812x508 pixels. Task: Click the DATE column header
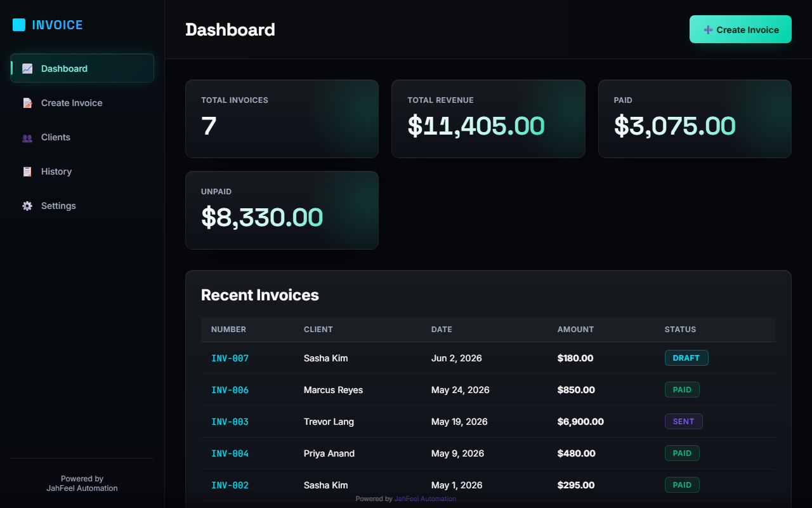point(442,330)
